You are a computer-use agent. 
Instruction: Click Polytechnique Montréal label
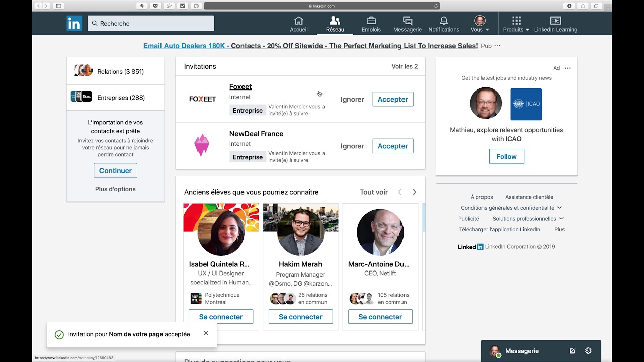click(x=222, y=299)
